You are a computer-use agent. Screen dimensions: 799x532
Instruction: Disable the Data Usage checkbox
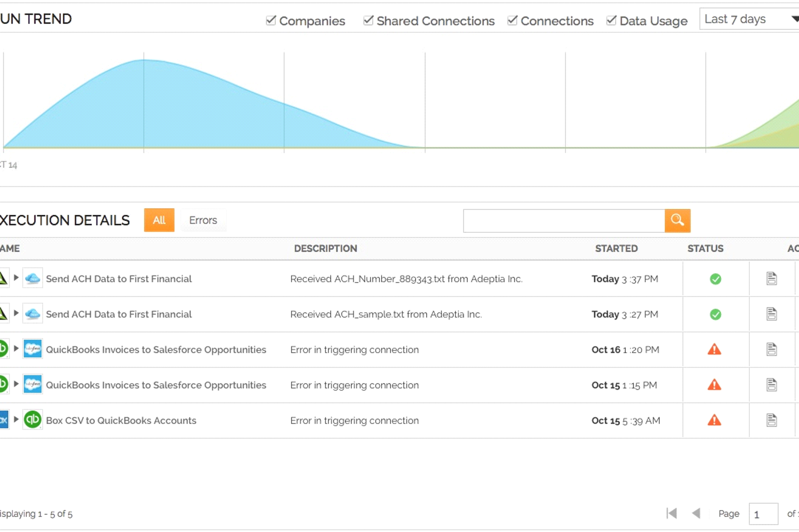pyautogui.click(x=611, y=20)
